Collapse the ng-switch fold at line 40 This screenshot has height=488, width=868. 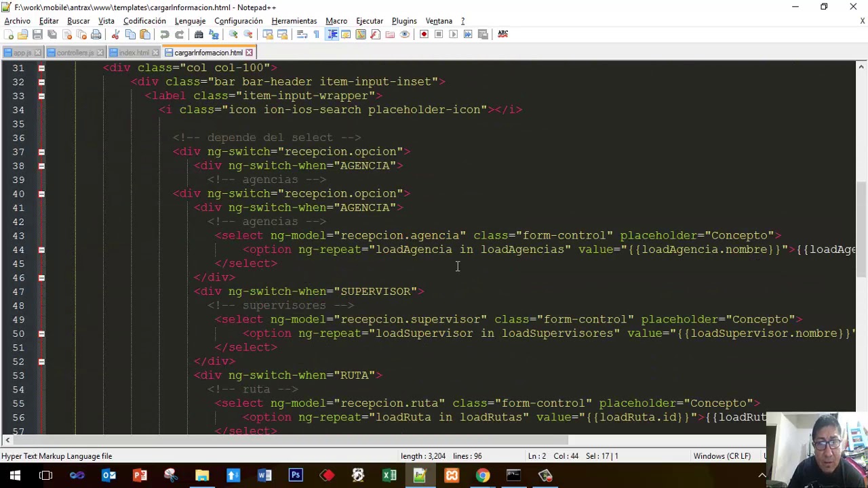pyautogui.click(x=41, y=194)
